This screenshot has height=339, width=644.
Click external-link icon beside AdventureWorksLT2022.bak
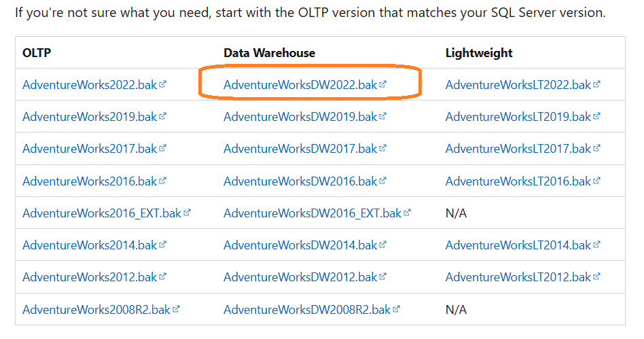point(597,85)
